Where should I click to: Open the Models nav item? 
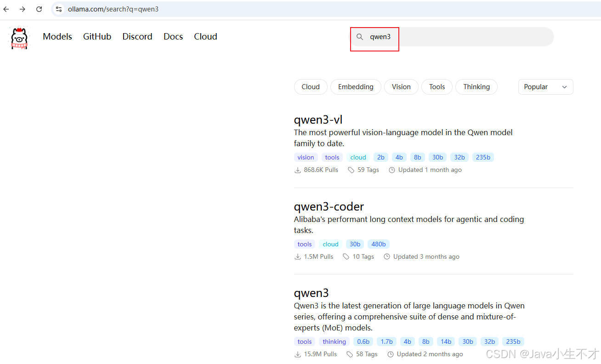[x=57, y=37]
